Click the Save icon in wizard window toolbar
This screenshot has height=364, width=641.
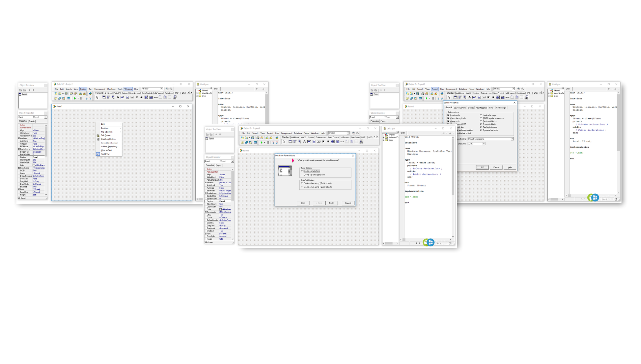(x=253, y=138)
